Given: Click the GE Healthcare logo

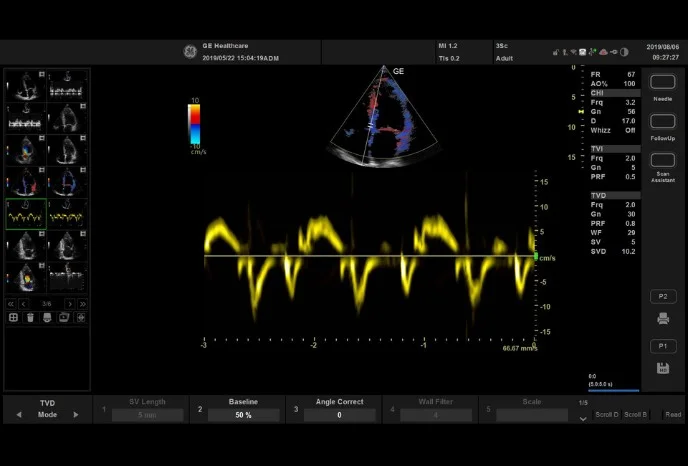Looking at the screenshot, I should pos(189,52).
